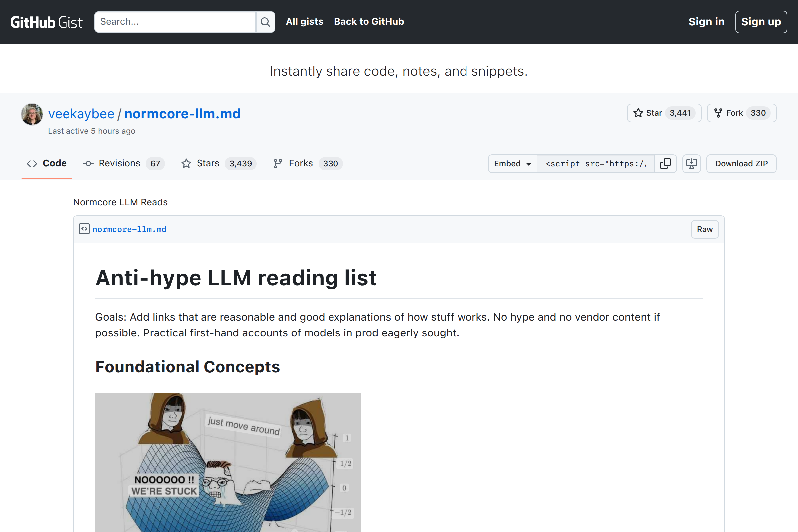The image size is (798, 532).
Task: Click the Sign up button
Action: coord(761,22)
